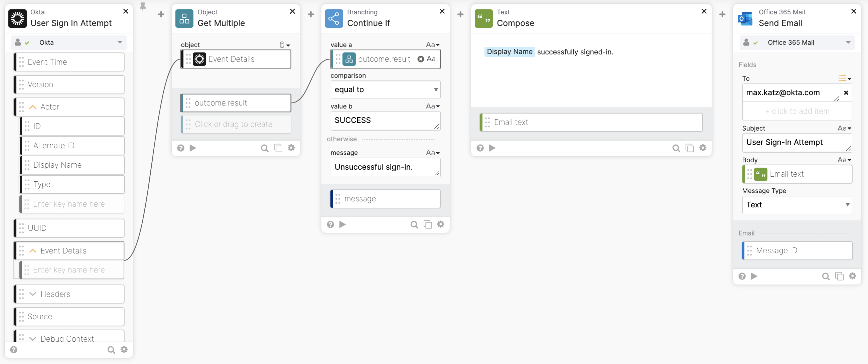This screenshot has height=364, width=868.
Task: Click the 'click to add item' recipient link
Action: (x=797, y=112)
